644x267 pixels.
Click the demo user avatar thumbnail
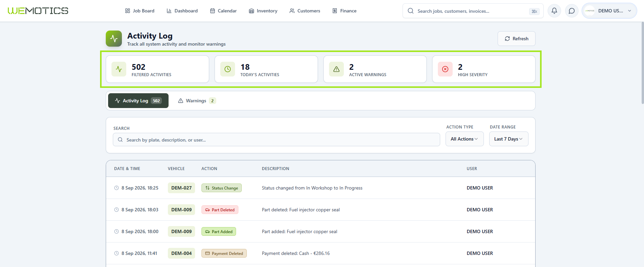pos(590,11)
